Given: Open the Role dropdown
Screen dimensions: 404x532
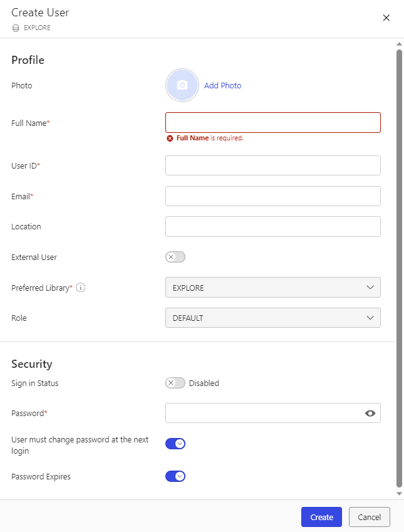Looking at the screenshot, I should coord(272,318).
